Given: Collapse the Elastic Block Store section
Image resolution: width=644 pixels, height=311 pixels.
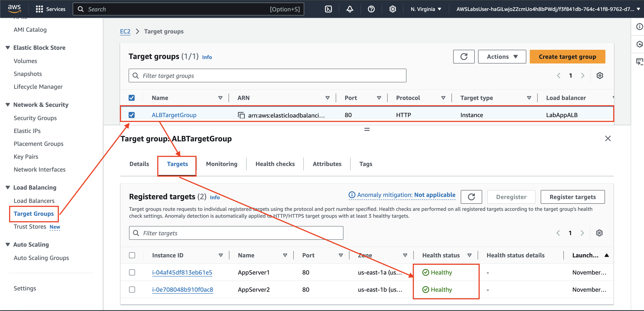Looking at the screenshot, I should (8, 48).
